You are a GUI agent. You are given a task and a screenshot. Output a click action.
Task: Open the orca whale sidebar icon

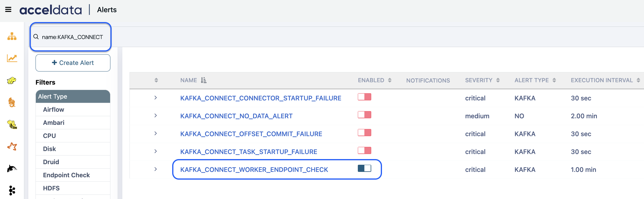[12, 169]
